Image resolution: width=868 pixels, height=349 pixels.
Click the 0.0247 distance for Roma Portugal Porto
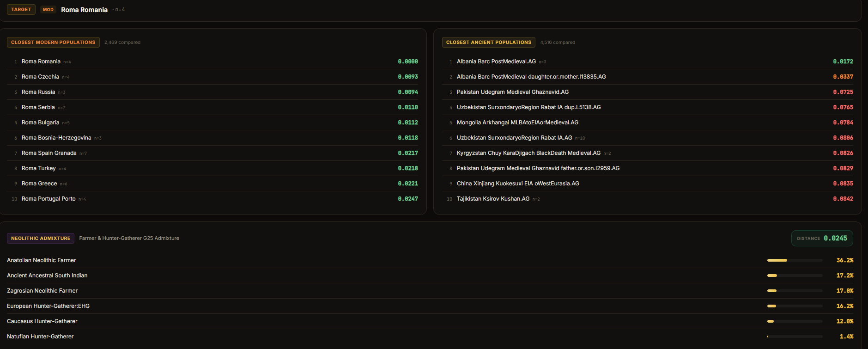click(408, 199)
